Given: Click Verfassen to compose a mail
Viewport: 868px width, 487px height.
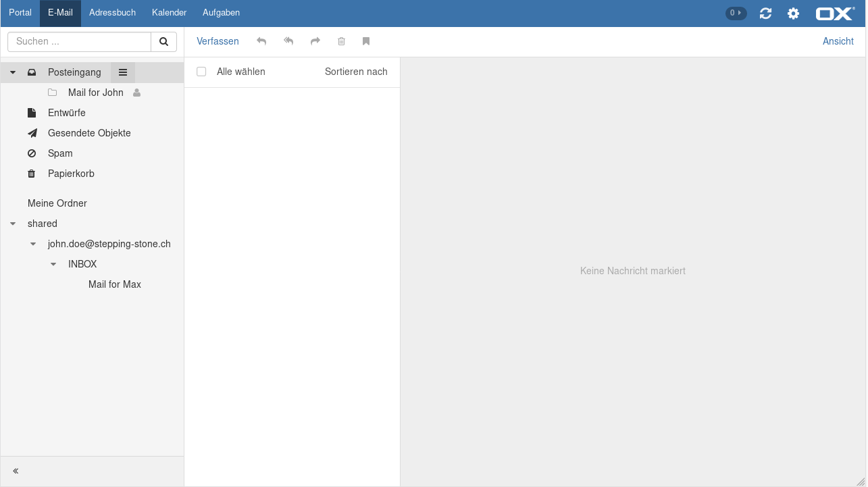Looking at the screenshot, I should (218, 41).
